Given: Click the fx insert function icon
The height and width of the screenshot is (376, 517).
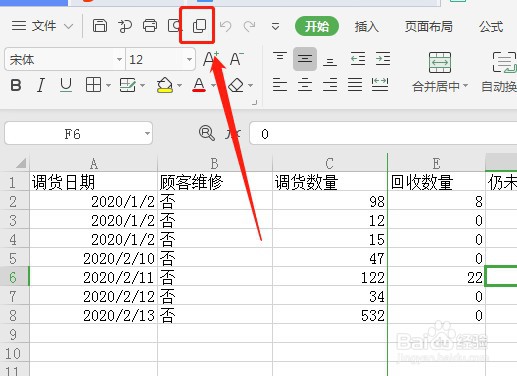Looking at the screenshot, I should [232, 133].
